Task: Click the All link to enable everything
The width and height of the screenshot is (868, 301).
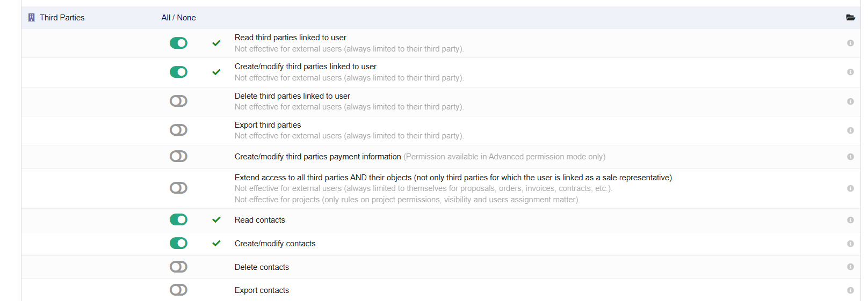Action: pyautogui.click(x=165, y=18)
